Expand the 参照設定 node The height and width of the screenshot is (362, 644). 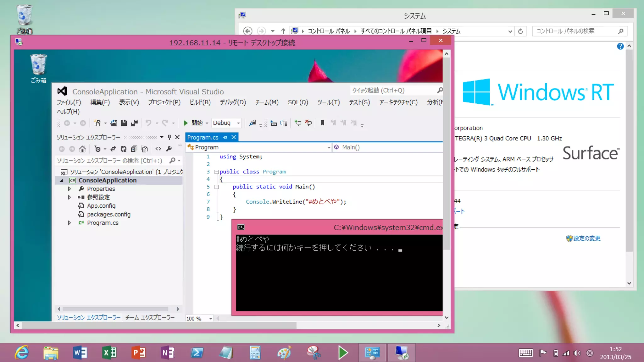69,197
